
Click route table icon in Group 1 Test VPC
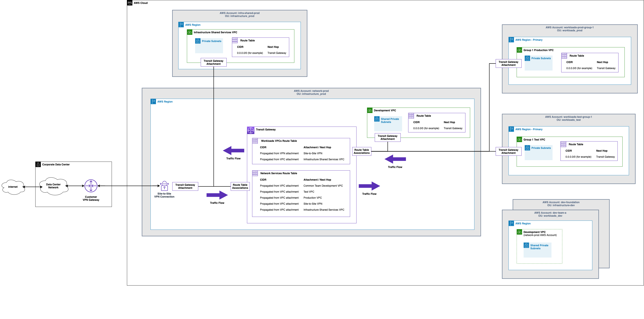[563, 144]
